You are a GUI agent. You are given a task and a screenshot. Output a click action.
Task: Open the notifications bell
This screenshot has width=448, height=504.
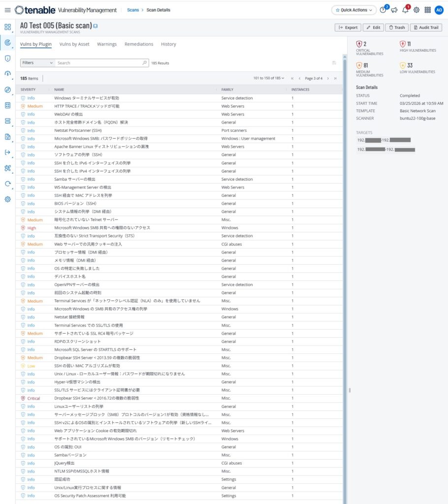(405, 10)
